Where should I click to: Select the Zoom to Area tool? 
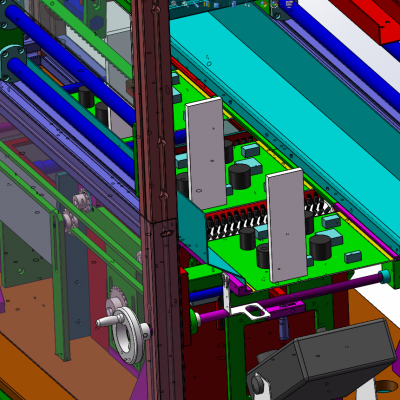point(185,4)
